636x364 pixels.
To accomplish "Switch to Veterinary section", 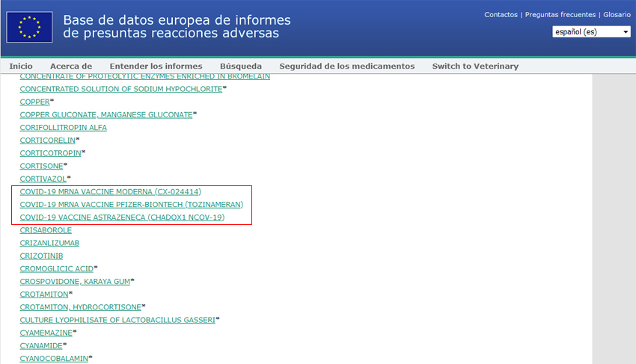I will coord(475,66).
